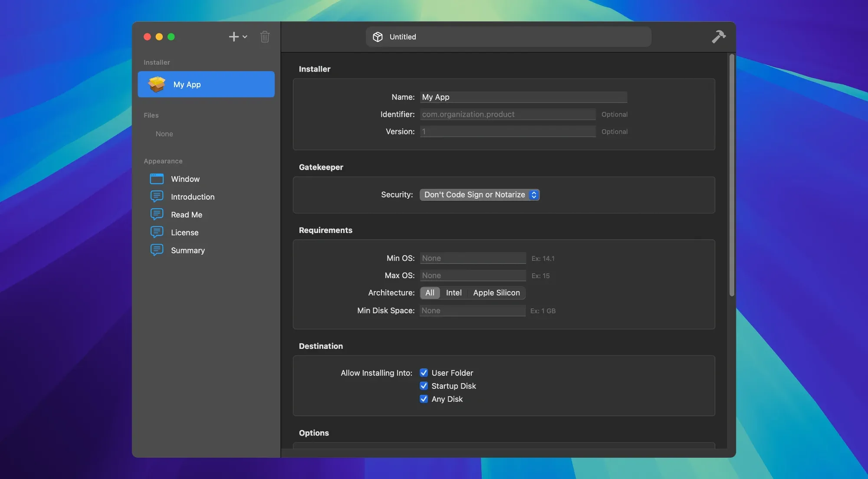Uncheck Any Disk under Allow Installing Into
This screenshot has width=868, height=479.
[x=424, y=399]
